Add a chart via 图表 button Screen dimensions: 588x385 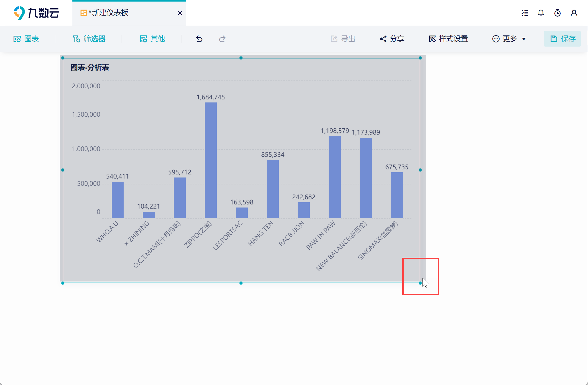(x=26, y=39)
